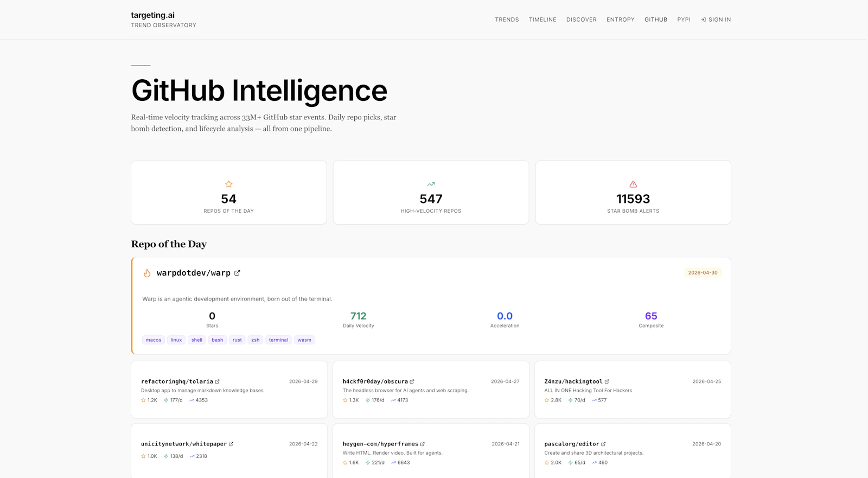The width and height of the screenshot is (868, 478).
Task: Open heygen-com/hyperframes repository
Action: tap(380, 444)
